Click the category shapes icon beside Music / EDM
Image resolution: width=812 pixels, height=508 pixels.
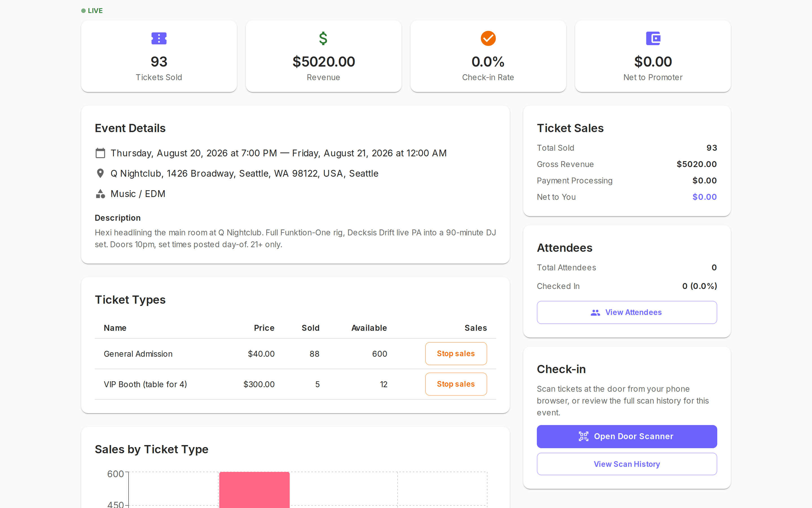100,194
